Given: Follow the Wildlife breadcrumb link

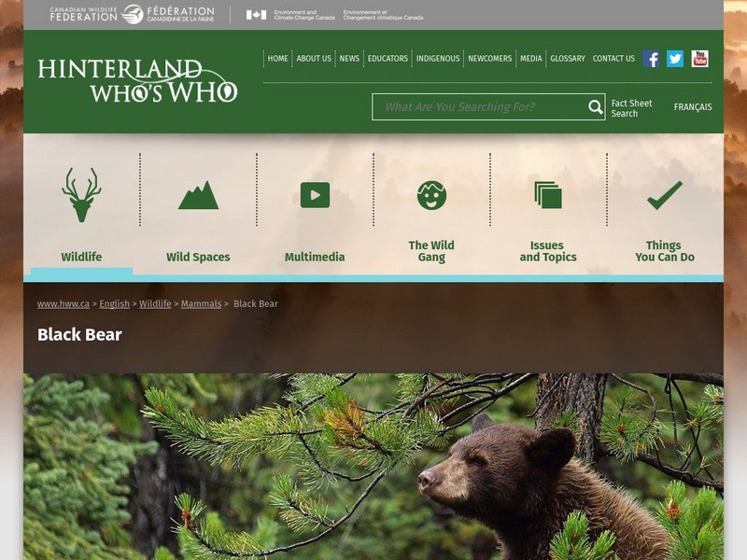Looking at the screenshot, I should 155,304.
